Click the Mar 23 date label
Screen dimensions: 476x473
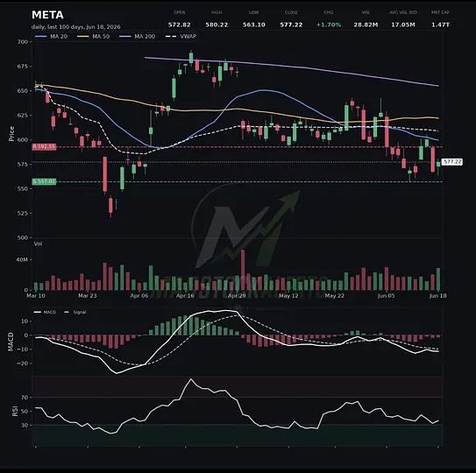[88, 295]
